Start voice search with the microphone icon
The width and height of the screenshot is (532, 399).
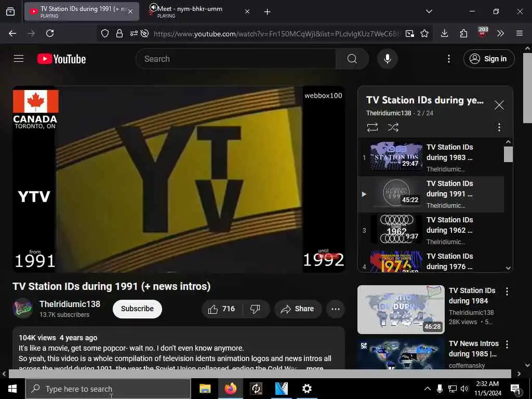[x=387, y=59]
